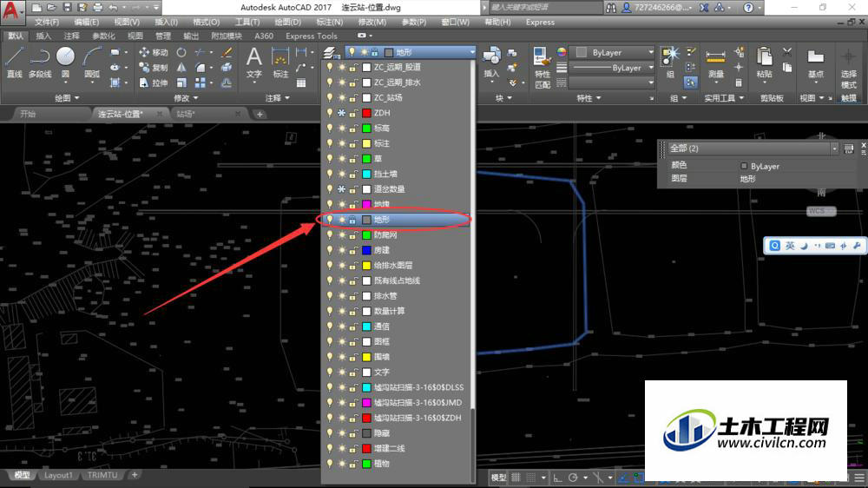
Task: Open the Text (文字) tool
Action: coord(254,62)
